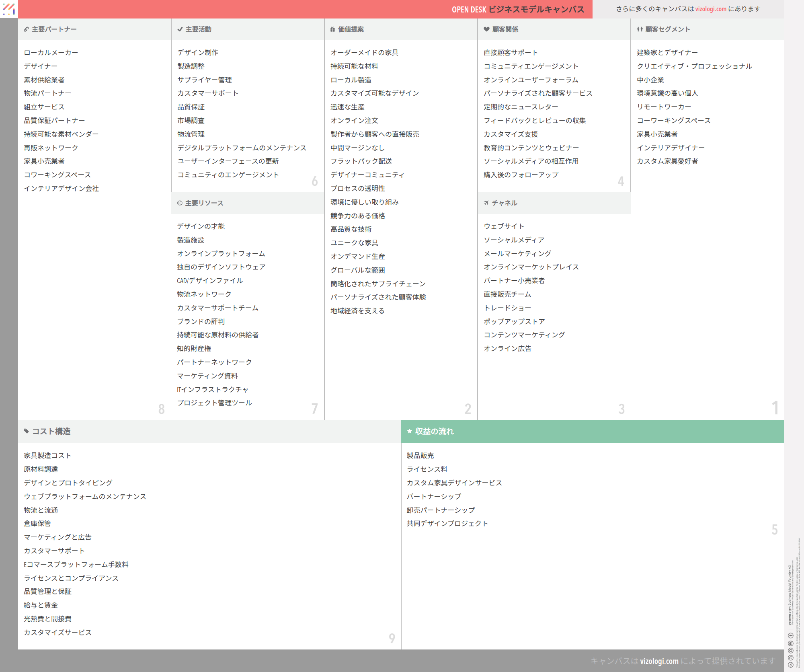Viewport: 804px width, 672px height.
Task: Click the vizologi logo icon at the top left
Action: pyautogui.click(x=9, y=9)
